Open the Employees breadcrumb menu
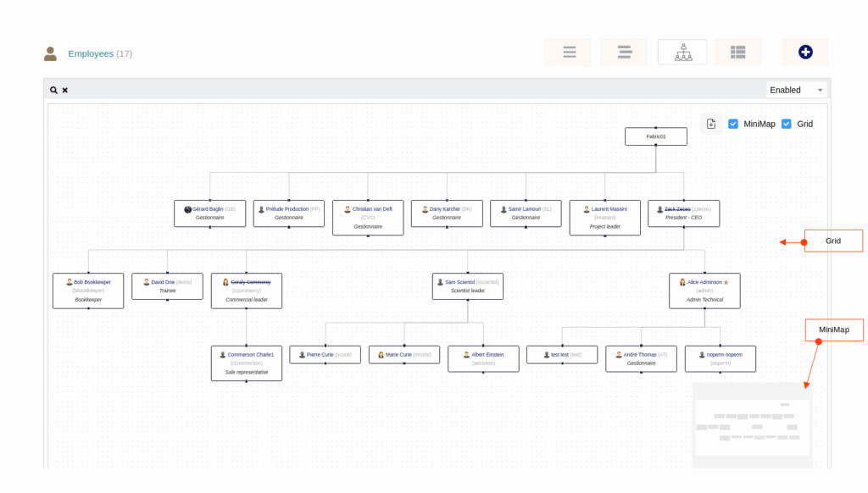868x493 pixels. (x=92, y=53)
